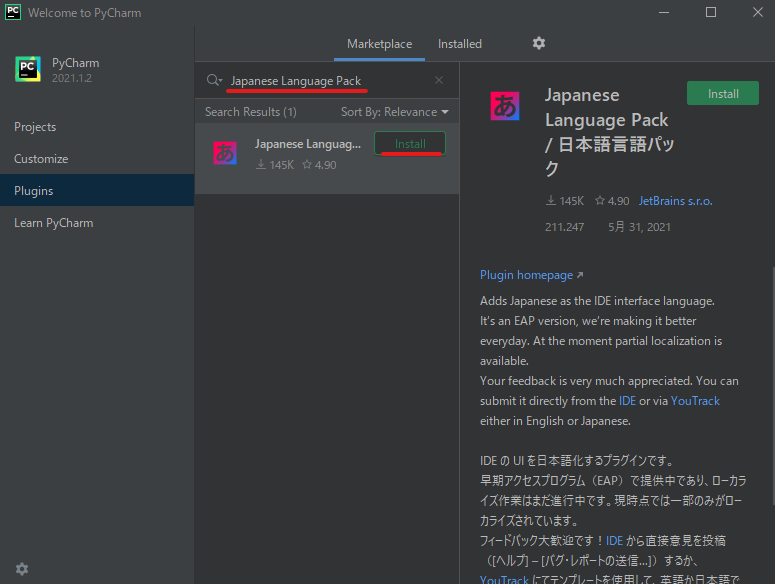The width and height of the screenshot is (775, 584).
Task: Click the version number 211.247
Action: pos(564,227)
